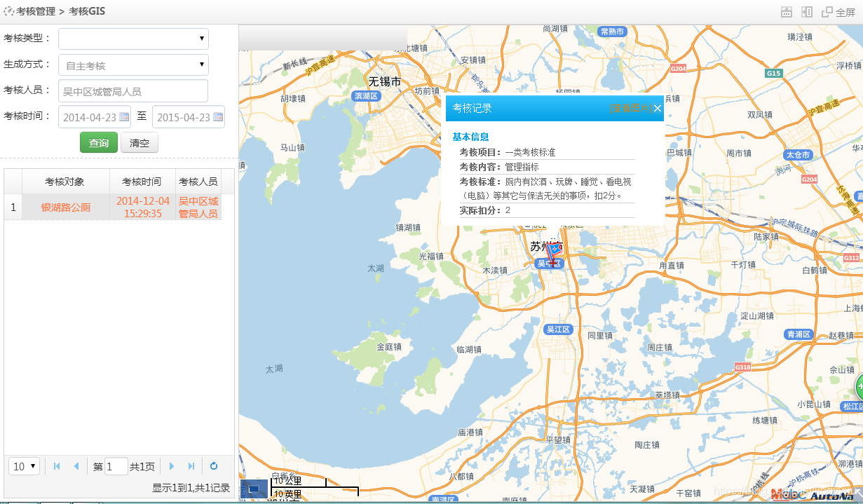
Task: Click the 基本信息 section heading
Action: [470, 137]
